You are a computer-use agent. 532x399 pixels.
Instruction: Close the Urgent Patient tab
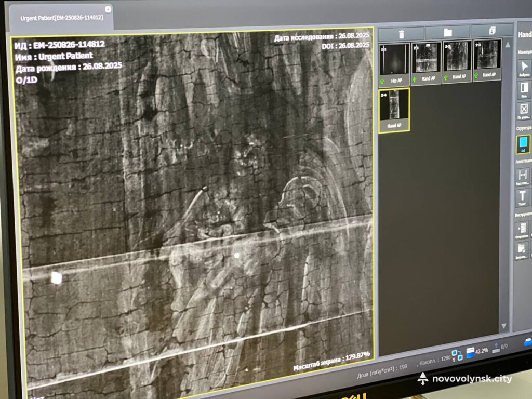108,9
